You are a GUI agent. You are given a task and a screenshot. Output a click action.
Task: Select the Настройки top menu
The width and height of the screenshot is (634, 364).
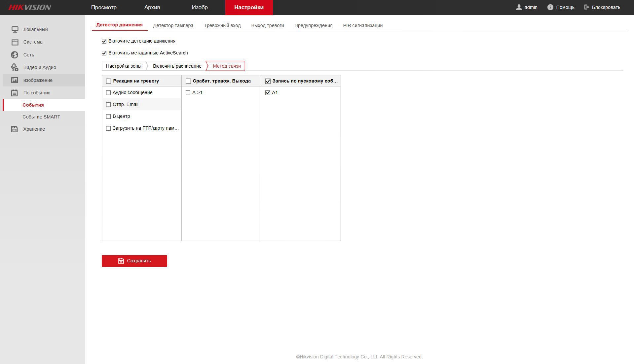click(249, 7)
